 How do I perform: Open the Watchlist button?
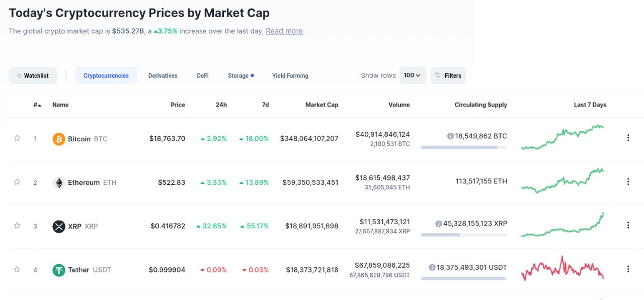pyautogui.click(x=33, y=76)
